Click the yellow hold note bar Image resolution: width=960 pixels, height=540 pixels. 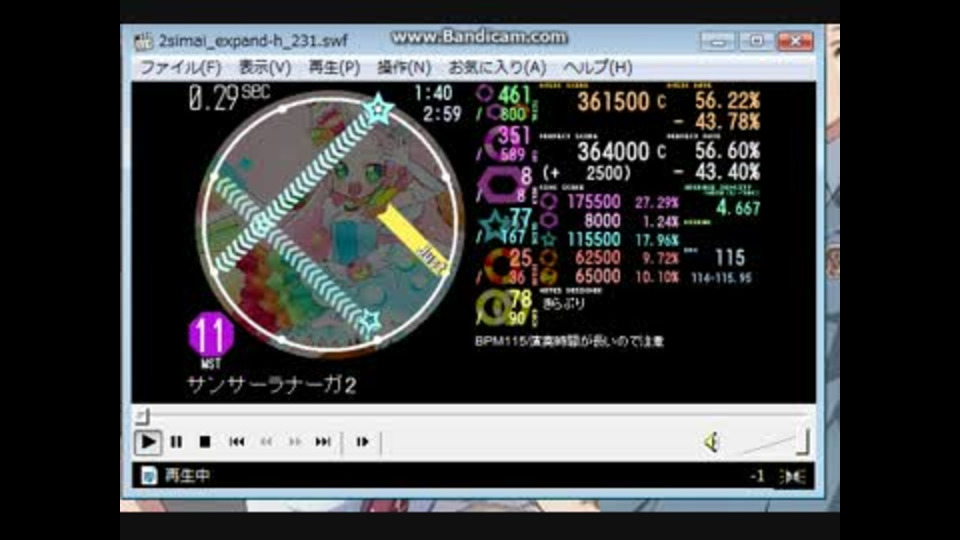pyautogui.click(x=414, y=241)
